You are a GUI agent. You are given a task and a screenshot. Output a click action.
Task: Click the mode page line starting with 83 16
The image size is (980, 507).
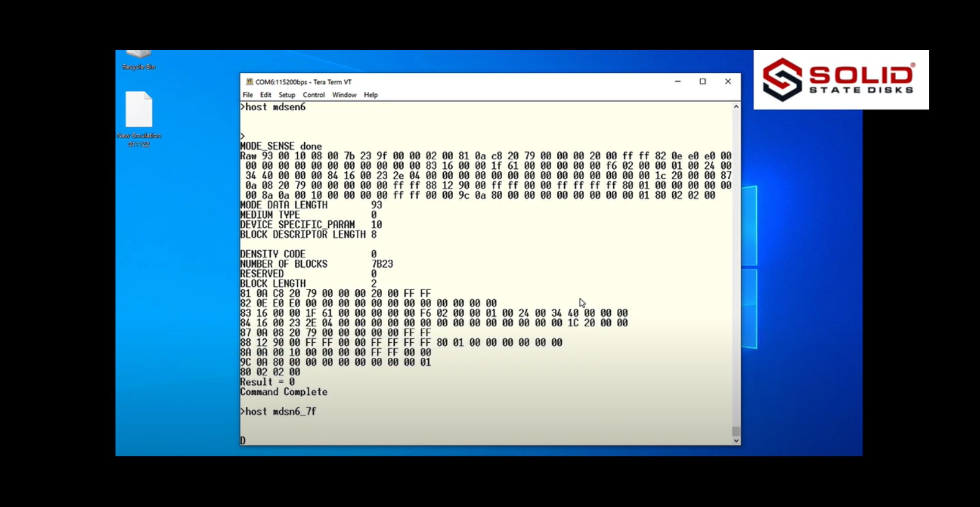tap(434, 313)
